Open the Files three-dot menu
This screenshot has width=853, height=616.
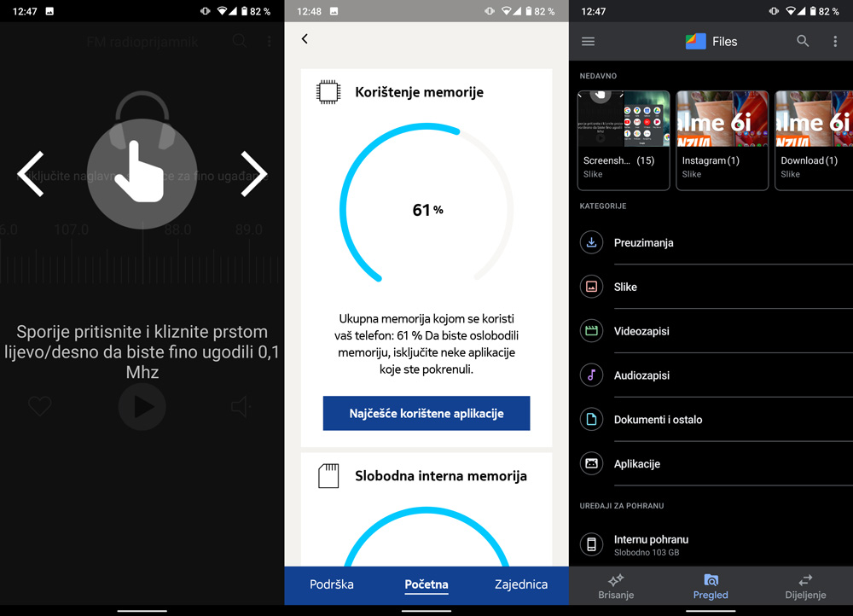tap(837, 41)
